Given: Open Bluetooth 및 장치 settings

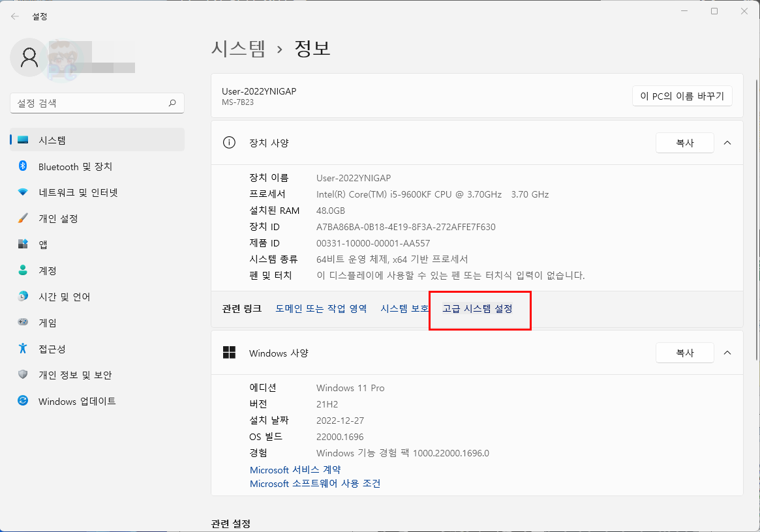Looking at the screenshot, I should (x=97, y=166).
